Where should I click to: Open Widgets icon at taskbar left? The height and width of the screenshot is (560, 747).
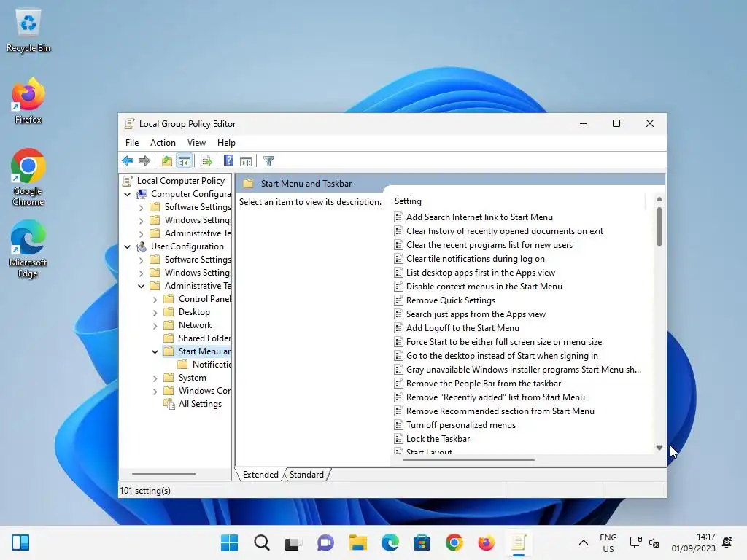tap(20, 542)
